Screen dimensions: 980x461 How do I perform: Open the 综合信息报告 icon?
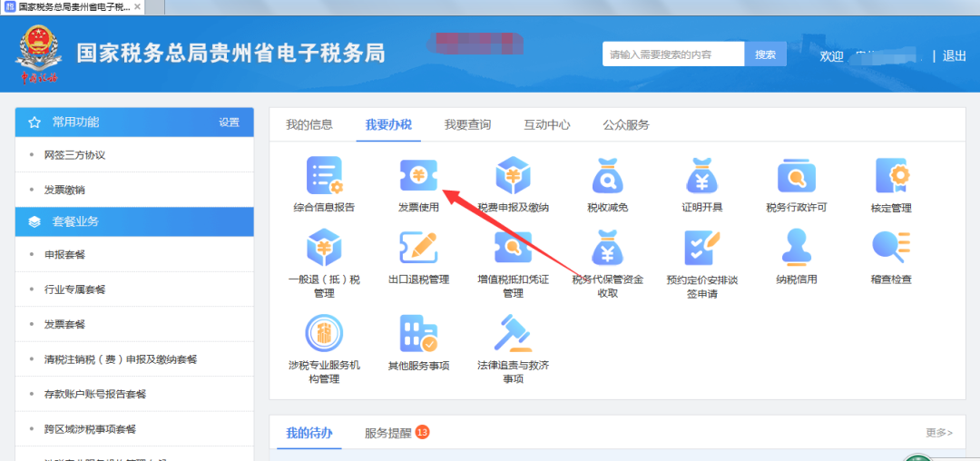(x=324, y=175)
